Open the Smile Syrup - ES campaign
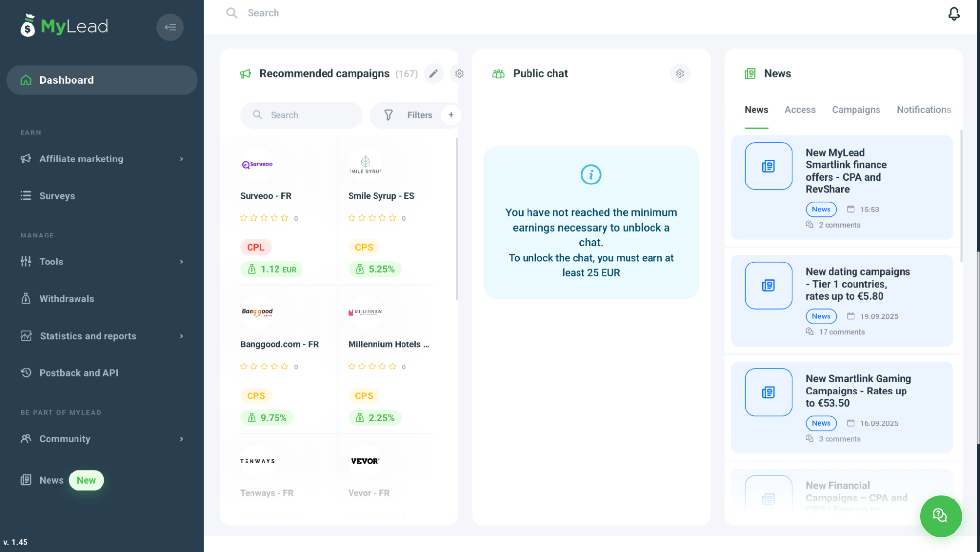 pyautogui.click(x=381, y=196)
